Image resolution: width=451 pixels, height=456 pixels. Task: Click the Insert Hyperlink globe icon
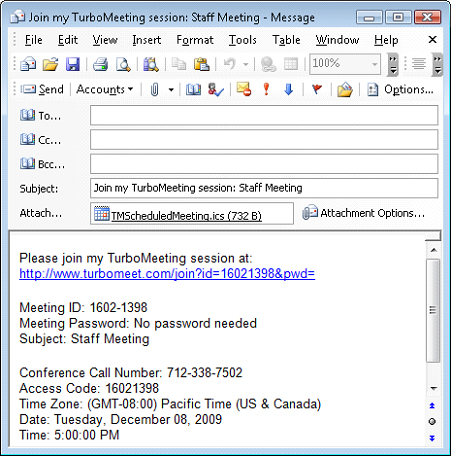pyautogui.click(x=268, y=64)
